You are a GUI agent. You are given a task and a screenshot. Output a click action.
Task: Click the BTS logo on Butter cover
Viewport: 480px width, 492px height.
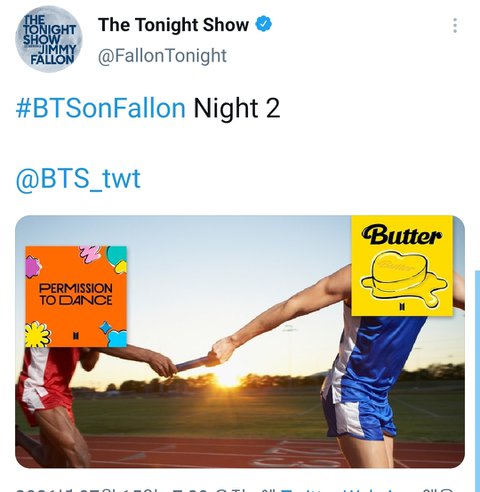point(402,306)
